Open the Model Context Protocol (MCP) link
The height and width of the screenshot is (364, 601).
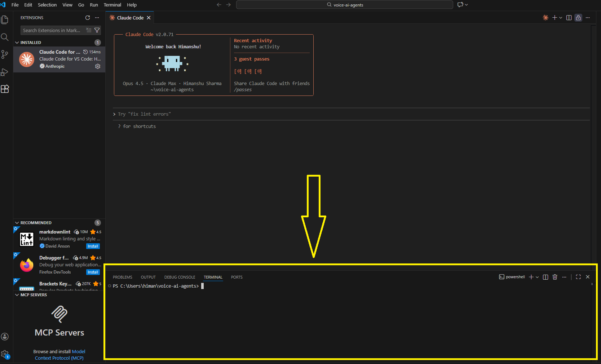pos(60,355)
